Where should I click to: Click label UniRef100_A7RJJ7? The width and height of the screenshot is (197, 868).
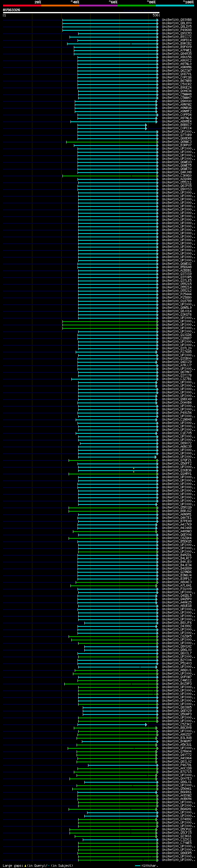pos(176,365)
